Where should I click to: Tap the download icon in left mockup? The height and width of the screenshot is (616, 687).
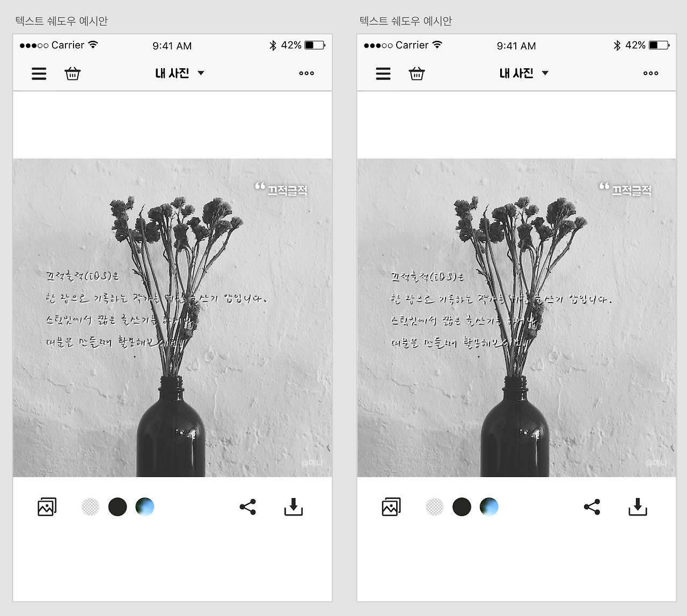294,507
